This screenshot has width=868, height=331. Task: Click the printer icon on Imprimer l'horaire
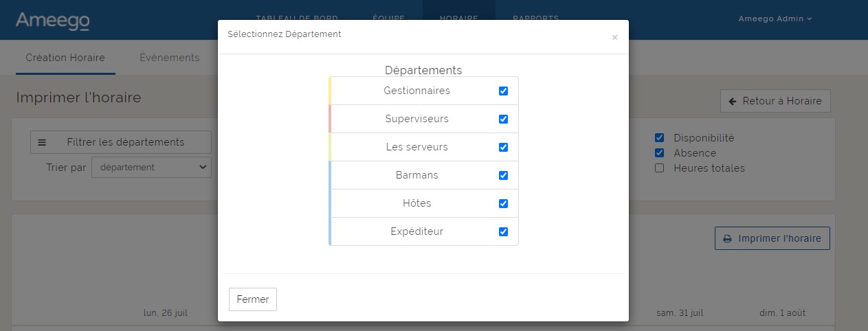click(x=727, y=239)
